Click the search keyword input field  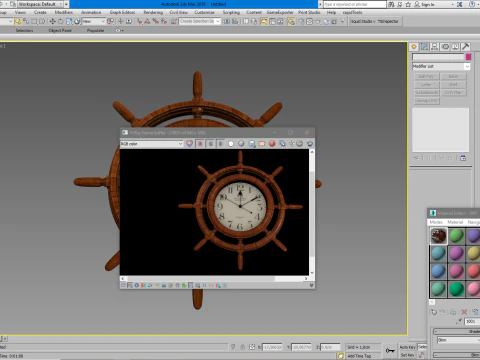355,4
